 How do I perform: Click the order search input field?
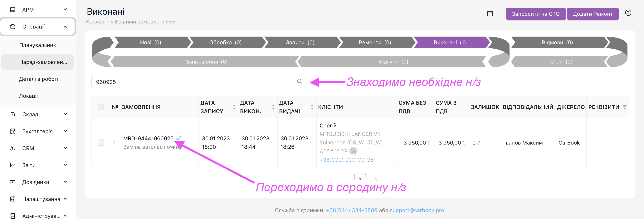point(193,82)
